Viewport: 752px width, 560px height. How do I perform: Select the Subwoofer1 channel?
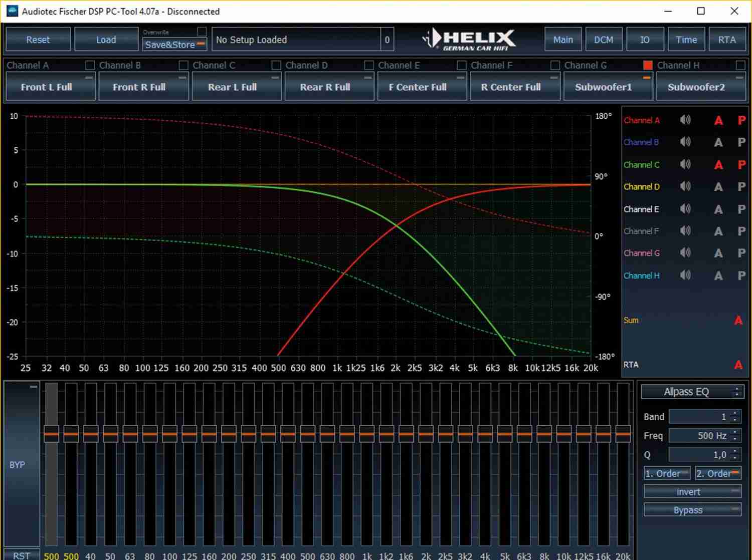(608, 87)
